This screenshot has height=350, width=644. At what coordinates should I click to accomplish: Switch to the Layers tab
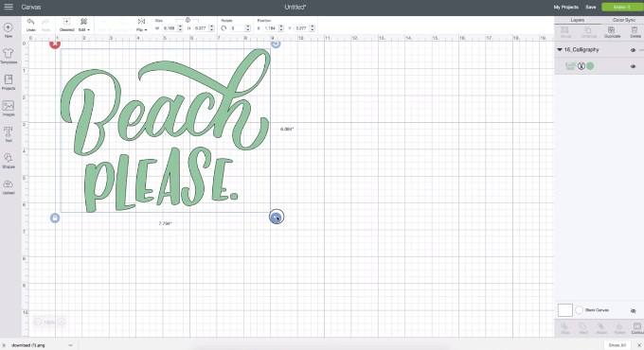coord(578,20)
